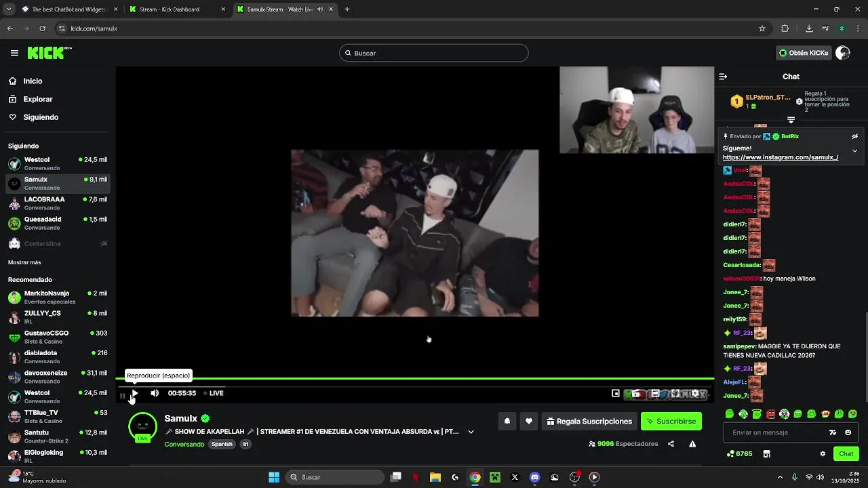Open chat settings gear icon
Screen dimensions: 868x488
point(823,454)
